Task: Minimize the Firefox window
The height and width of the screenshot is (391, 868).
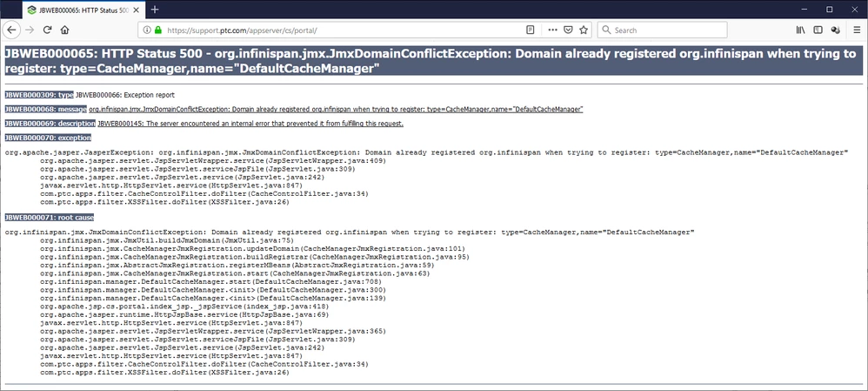Action: click(x=804, y=9)
